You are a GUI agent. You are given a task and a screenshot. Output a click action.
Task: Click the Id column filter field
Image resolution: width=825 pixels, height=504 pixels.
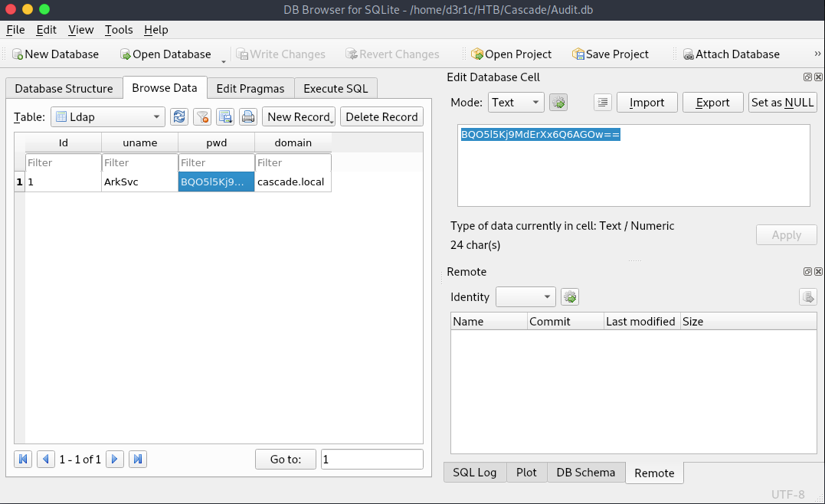(63, 162)
